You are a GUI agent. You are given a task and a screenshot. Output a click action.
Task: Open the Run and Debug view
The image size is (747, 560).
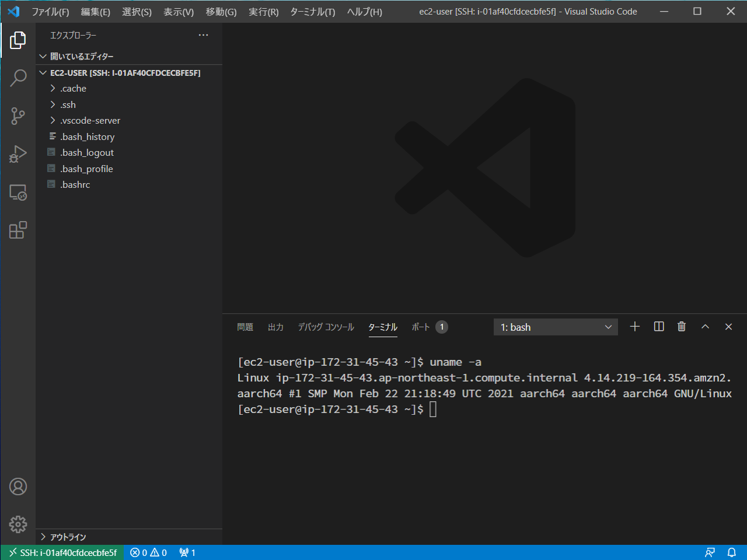click(18, 154)
